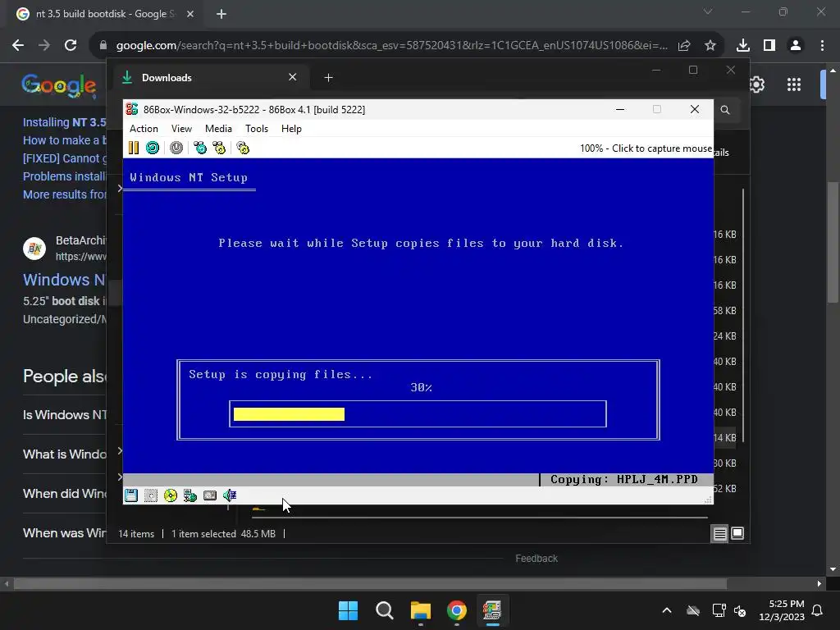Open the "Problems install..." link
This screenshot has width=840, height=630.
pyautogui.click(x=64, y=176)
